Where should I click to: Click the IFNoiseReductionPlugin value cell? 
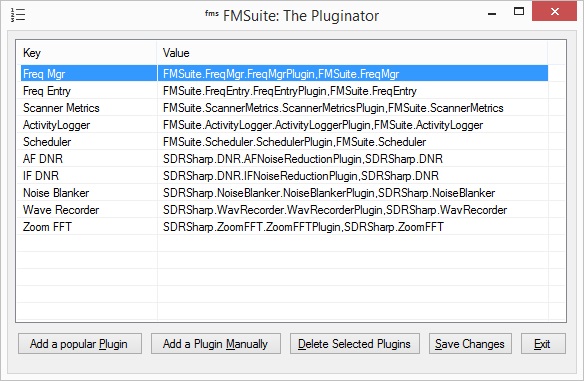pos(301,176)
